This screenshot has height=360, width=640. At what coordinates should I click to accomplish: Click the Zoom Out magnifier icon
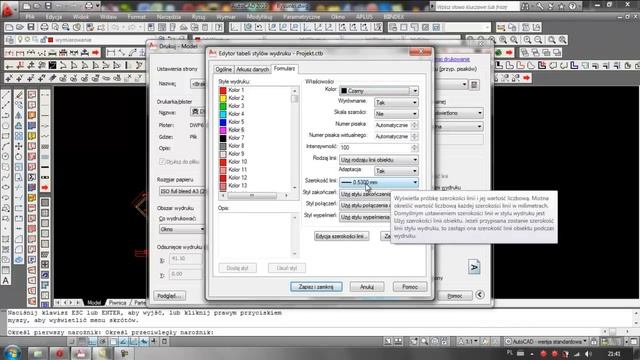click(538, 40)
